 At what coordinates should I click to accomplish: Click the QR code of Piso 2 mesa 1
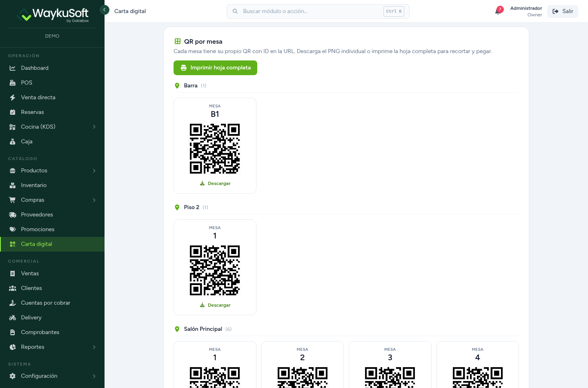(x=215, y=270)
